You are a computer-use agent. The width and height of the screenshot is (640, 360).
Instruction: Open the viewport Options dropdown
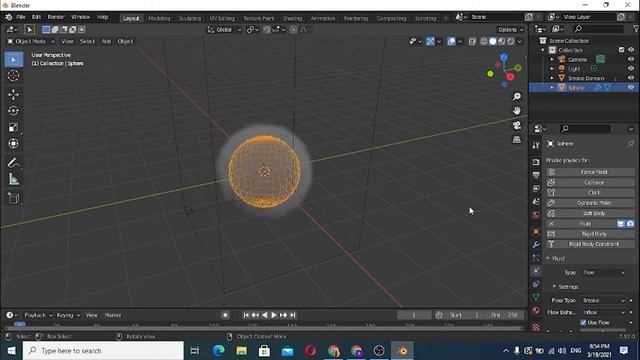coord(510,29)
